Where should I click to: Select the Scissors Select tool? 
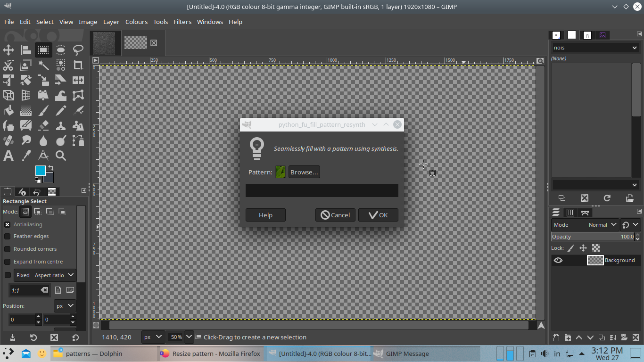[x=8, y=65]
